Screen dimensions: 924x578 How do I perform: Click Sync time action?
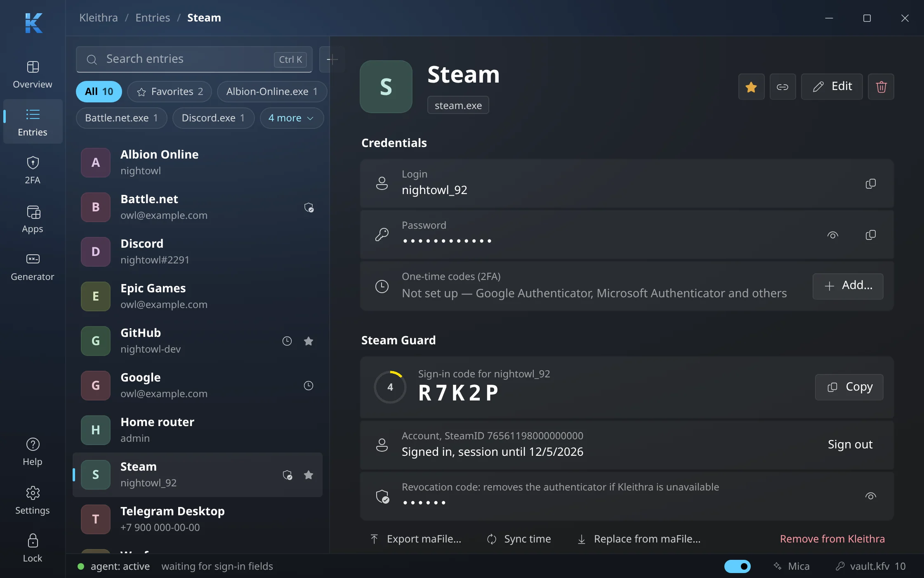(519, 539)
